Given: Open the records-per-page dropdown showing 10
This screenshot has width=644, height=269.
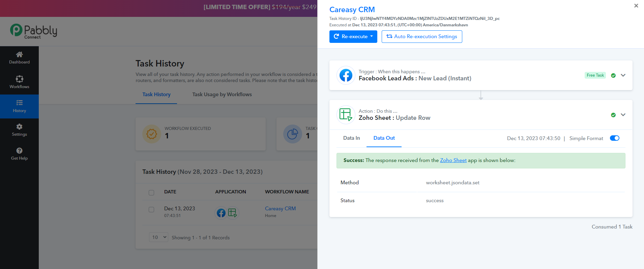Looking at the screenshot, I should (158, 237).
